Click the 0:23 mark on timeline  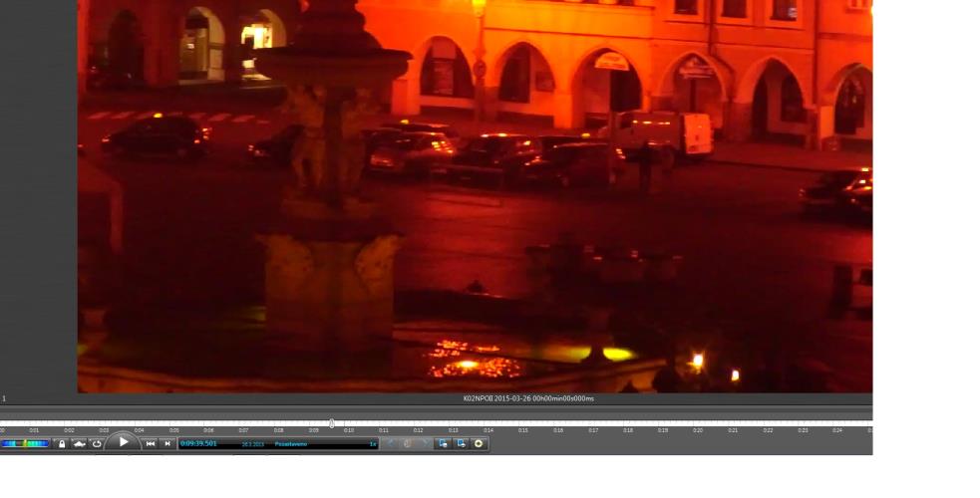coord(803,430)
